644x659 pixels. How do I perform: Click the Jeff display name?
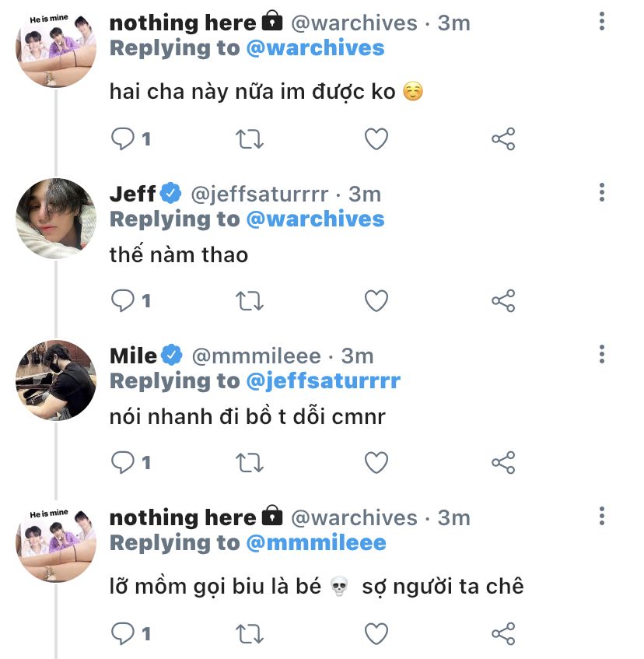coord(132,194)
